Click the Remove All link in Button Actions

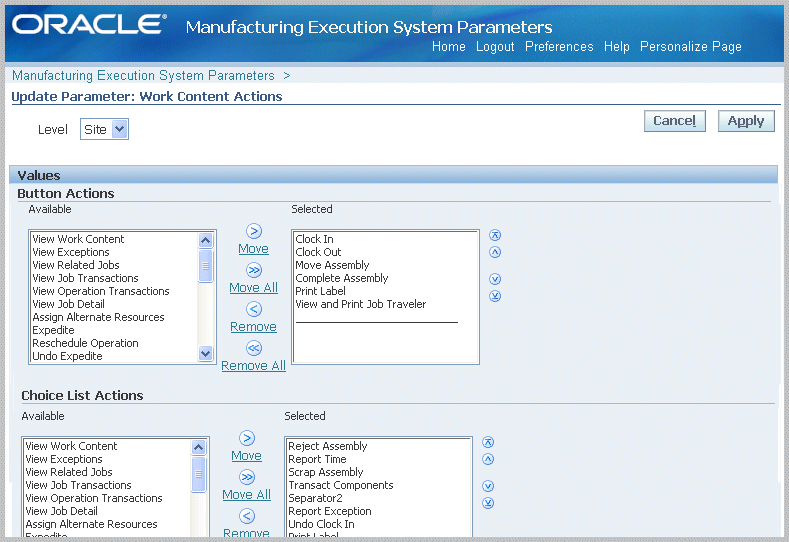click(254, 365)
